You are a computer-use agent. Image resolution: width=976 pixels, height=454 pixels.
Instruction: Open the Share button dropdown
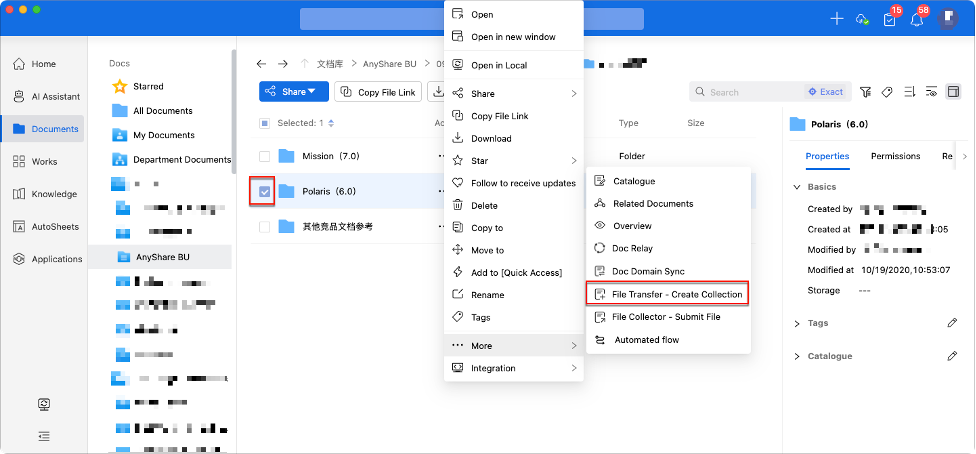[x=294, y=92]
